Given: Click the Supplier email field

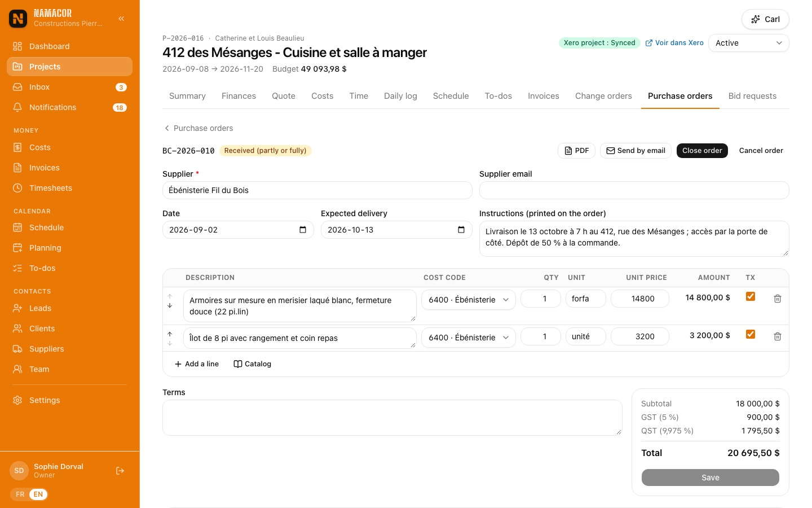Looking at the screenshot, I should coord(634,190).
